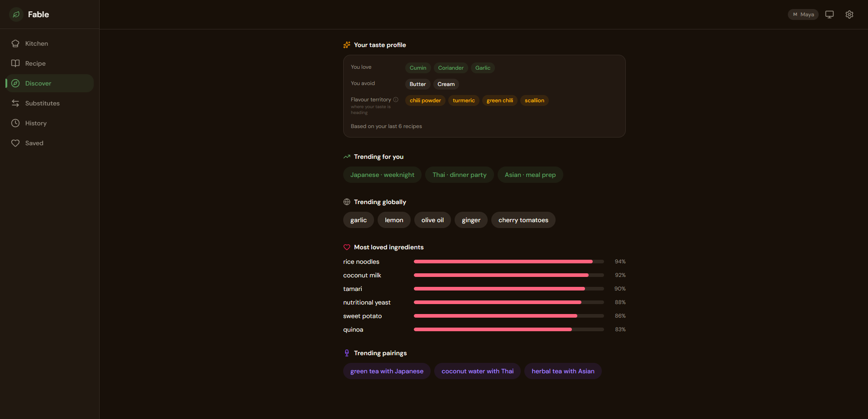Screen dimensions: 868x419
Task: Choose Japanese · weeknight trending chip
Action: click(382, 175)
